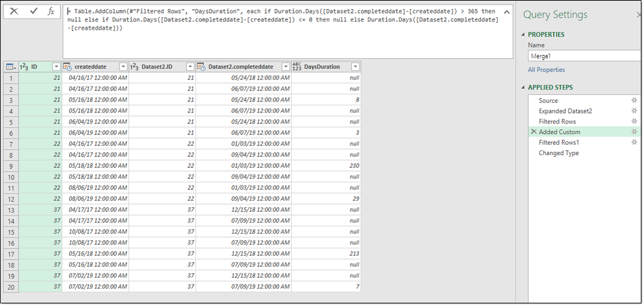Click createddate cell 08/06/19 in row 12
The height and width of the screenshot is (306, 644).
pyautogui.click(x=95, y=199)
